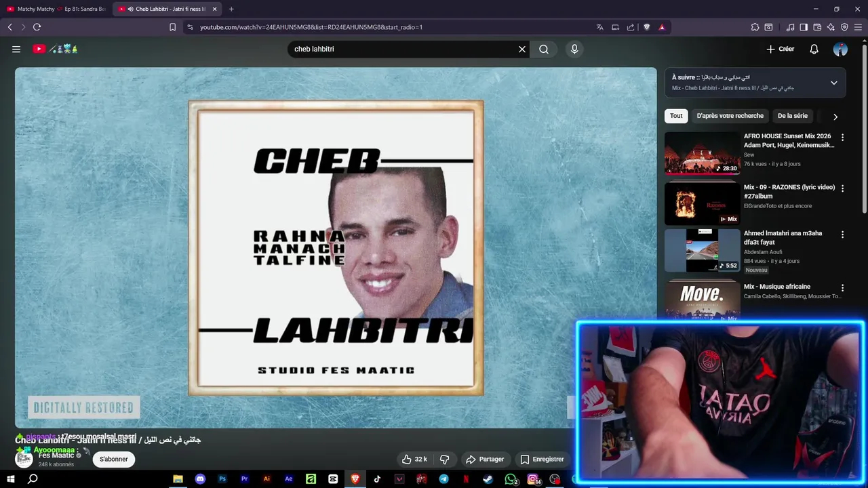Click the Enregistrer button
The image size is (868, 488).
[542, 459]
